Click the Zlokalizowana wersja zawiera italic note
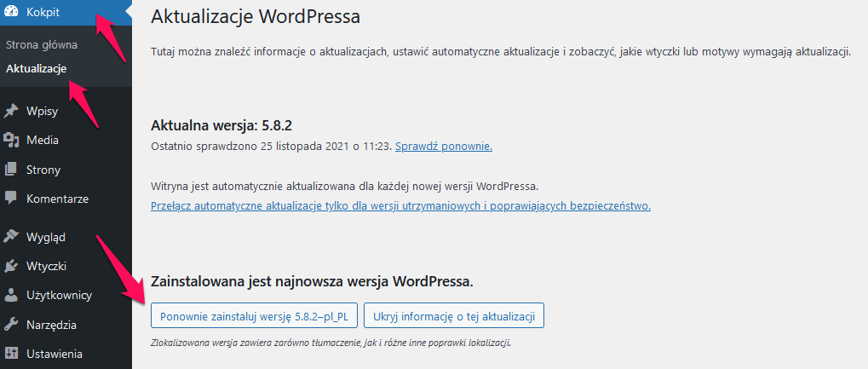Screen dimensions: 868x369 [331, 342]
